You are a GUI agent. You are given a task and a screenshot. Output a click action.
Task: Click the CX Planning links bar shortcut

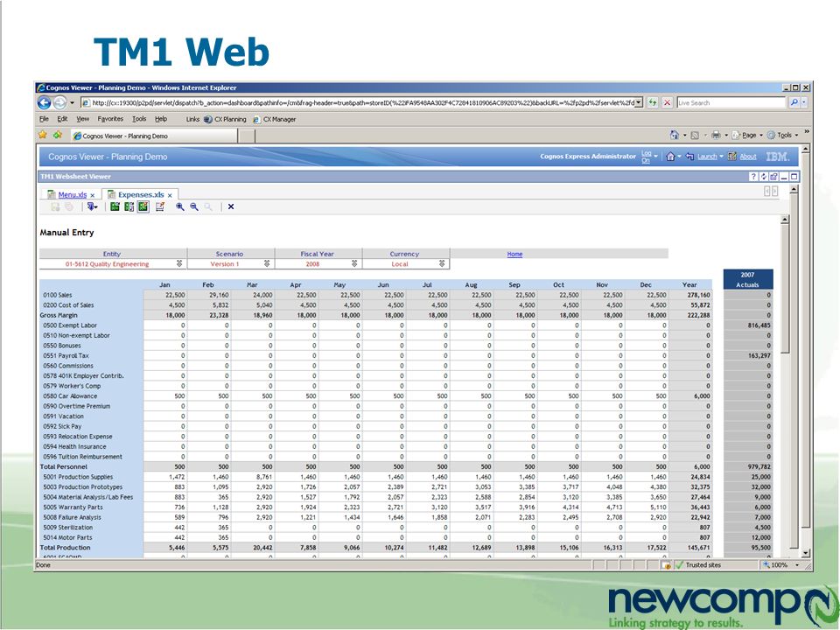pos(225,120)
